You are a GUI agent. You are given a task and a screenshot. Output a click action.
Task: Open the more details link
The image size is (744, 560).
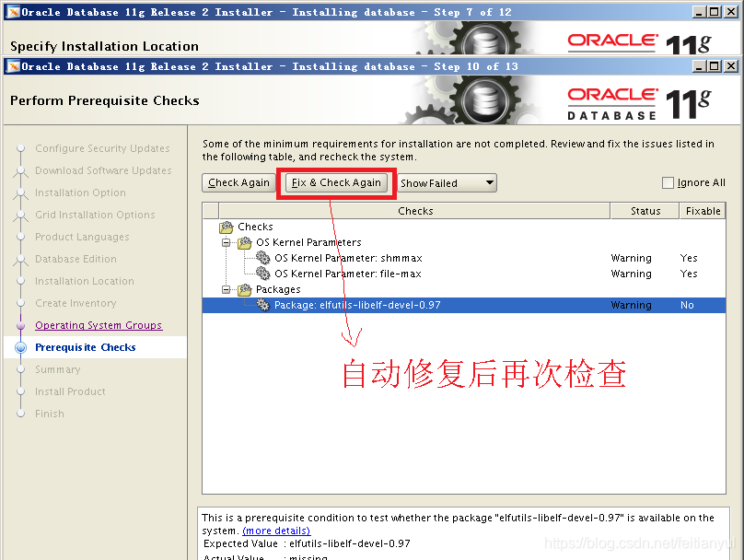coord(276,531)
